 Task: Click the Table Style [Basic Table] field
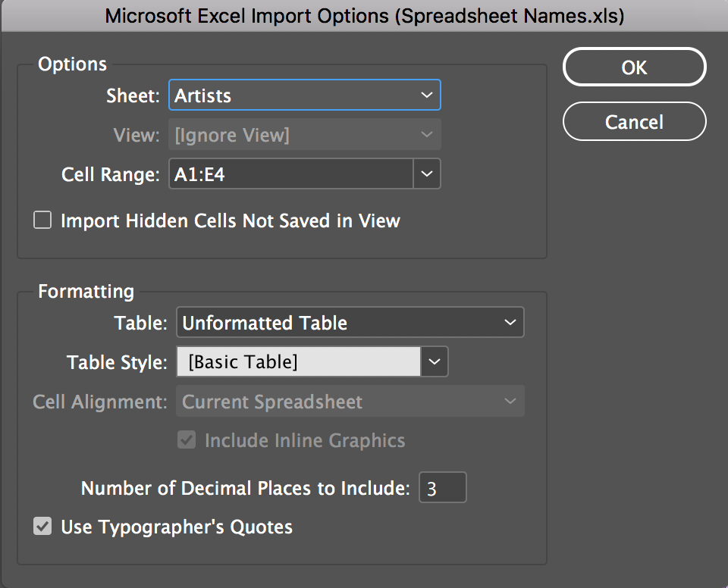[x=298, y=362]
